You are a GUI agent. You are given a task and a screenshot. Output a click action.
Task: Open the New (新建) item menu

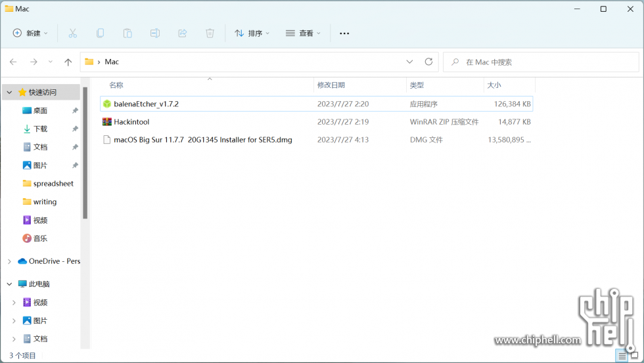coord(30,33)
